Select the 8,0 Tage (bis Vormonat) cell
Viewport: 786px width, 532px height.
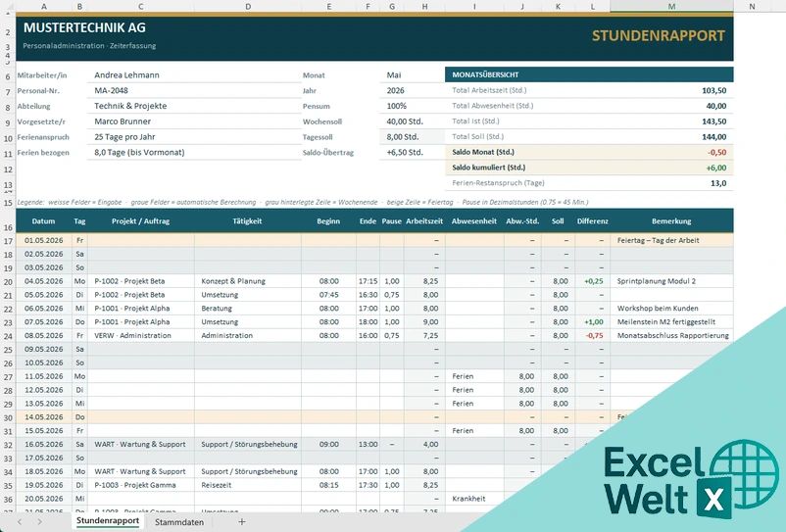pos(194,153)
